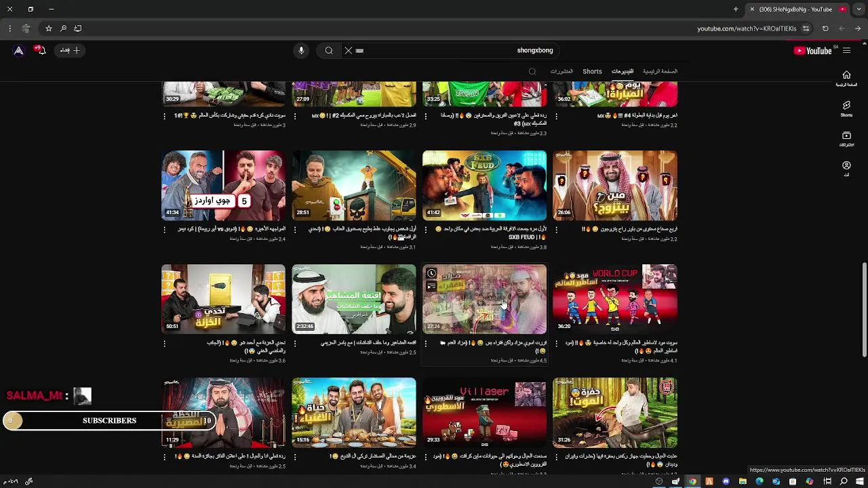The height and width of the screenshot is (488, 868).
Task: Open the zoom magnifier icon in toolbar
Action: 63,28
